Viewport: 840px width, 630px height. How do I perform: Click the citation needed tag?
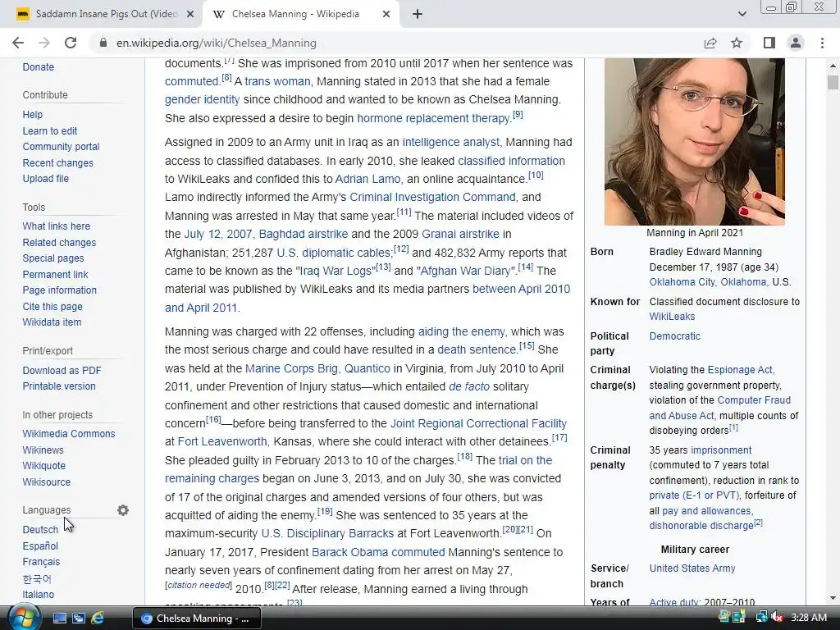tap(199, 585)
